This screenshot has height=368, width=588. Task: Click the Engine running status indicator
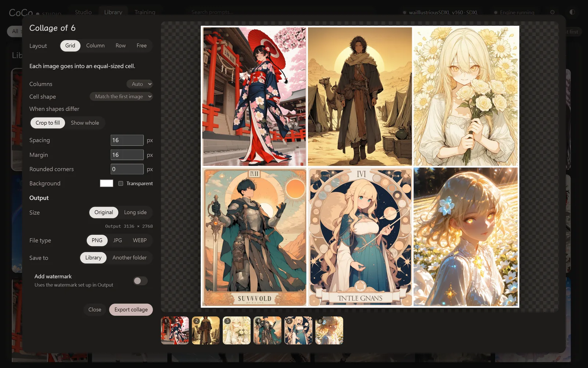pos(514,13)
